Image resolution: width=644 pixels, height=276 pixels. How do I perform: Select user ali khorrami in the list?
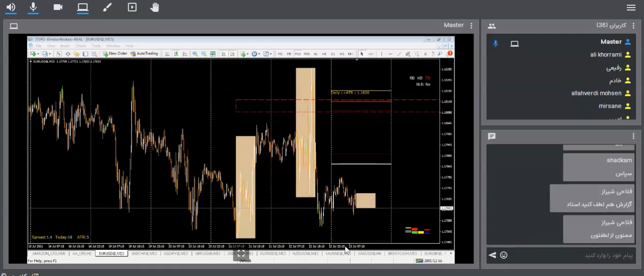[606, 55]
